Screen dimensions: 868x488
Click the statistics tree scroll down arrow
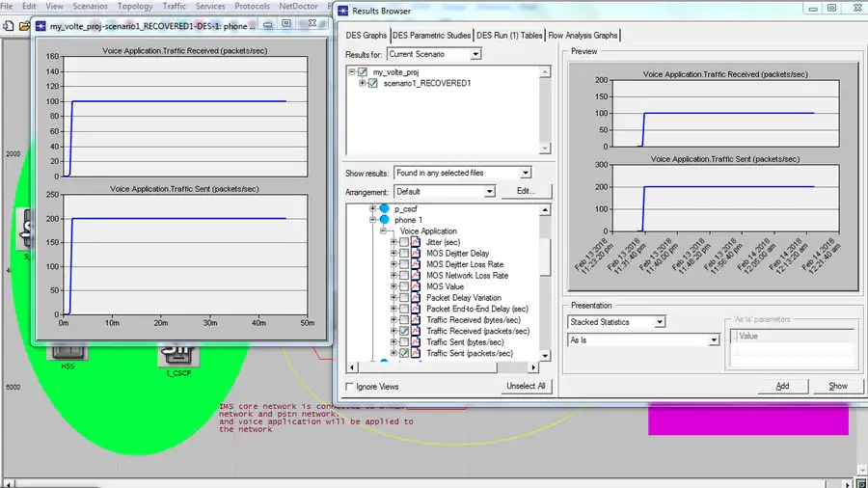click(x=545, y=356)
